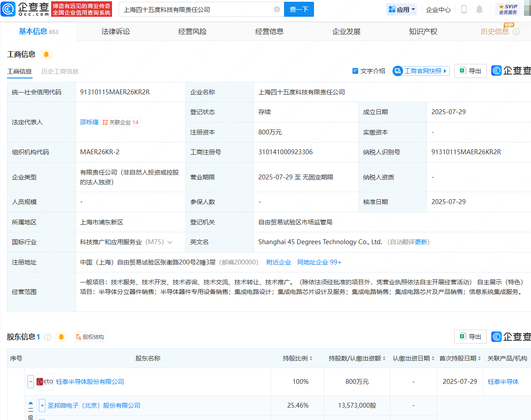Open 工商官网快照 snapshot
The height and width of the screenshot is (420, 531).
421,71
